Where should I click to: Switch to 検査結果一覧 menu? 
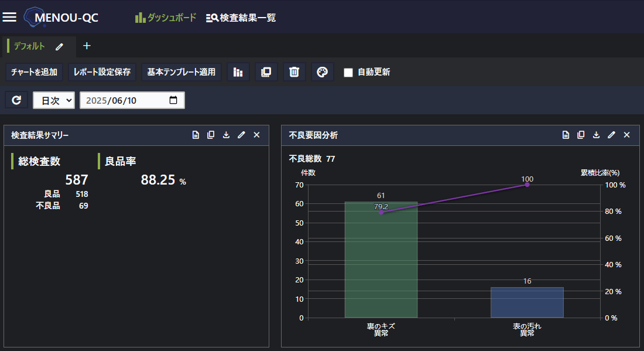241,18
